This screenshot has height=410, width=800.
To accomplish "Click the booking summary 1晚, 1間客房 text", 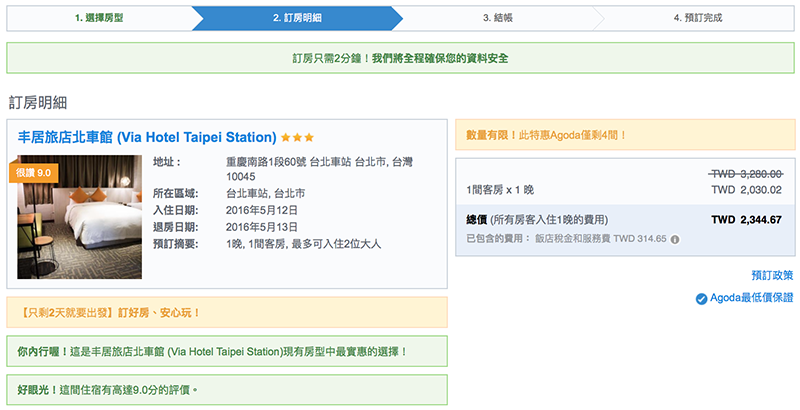I will point(304,244).
